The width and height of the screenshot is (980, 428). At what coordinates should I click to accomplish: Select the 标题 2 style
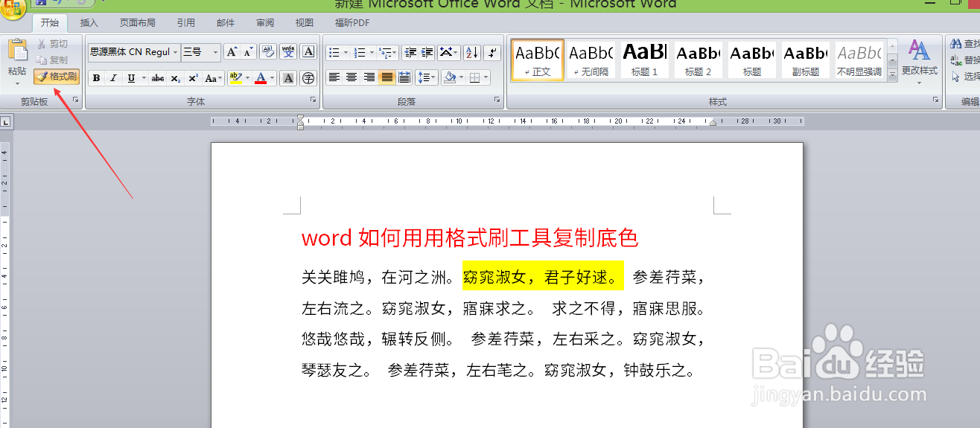(699, 60)
